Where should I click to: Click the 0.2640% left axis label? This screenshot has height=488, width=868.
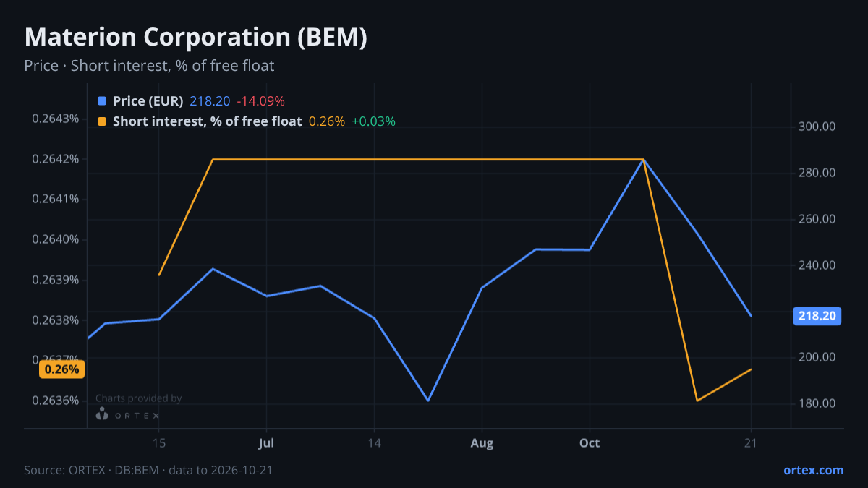pos(56,240)
